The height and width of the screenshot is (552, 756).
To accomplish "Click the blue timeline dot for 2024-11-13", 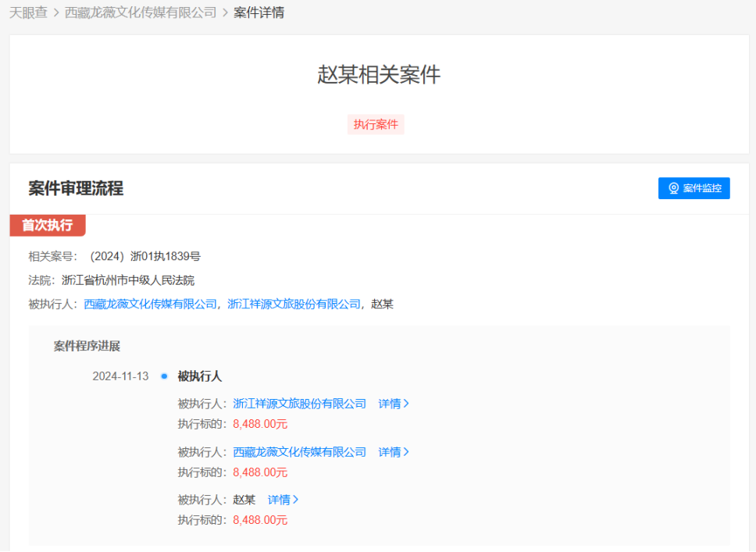I will (x=165, y=376).
